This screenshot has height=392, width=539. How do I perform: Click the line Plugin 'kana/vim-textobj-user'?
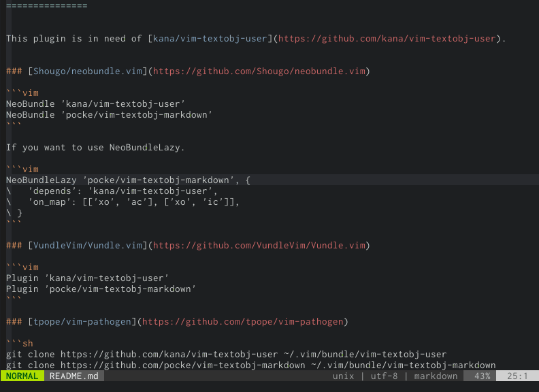[x=87, y=278]
